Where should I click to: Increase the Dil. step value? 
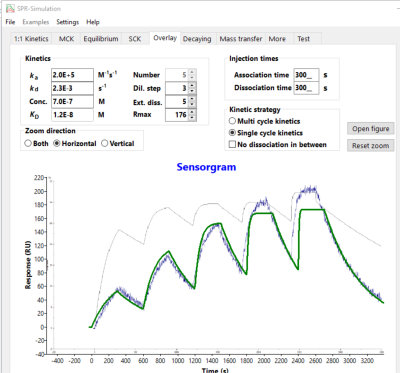click(192, 85)
